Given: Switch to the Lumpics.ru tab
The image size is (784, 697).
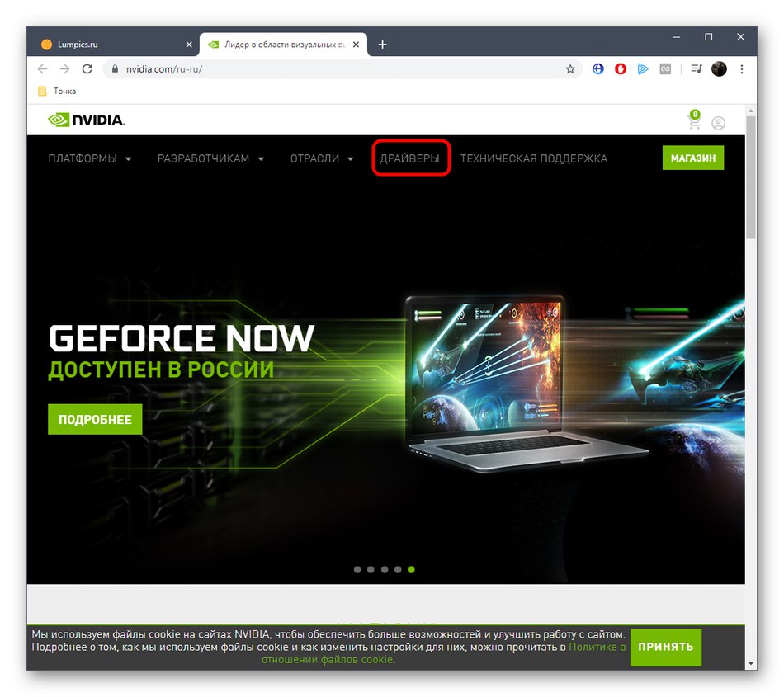Looking at the screenshot, I should click(116, 45).
